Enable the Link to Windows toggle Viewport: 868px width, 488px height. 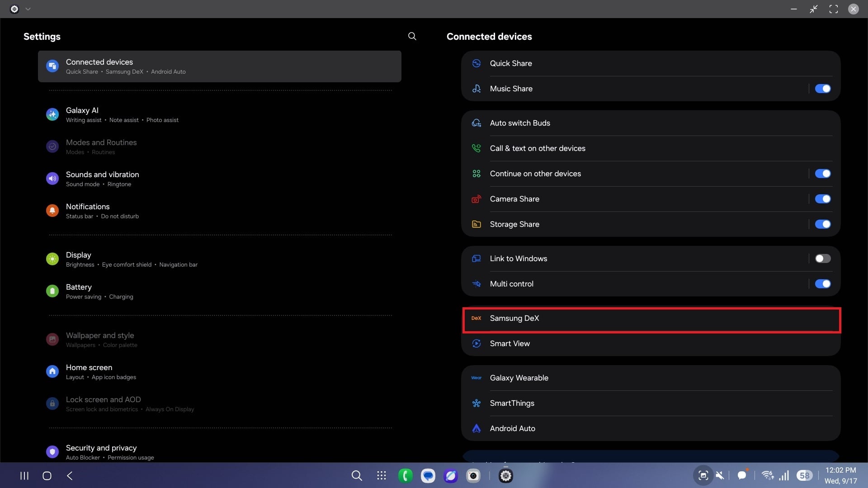point(822,258)
